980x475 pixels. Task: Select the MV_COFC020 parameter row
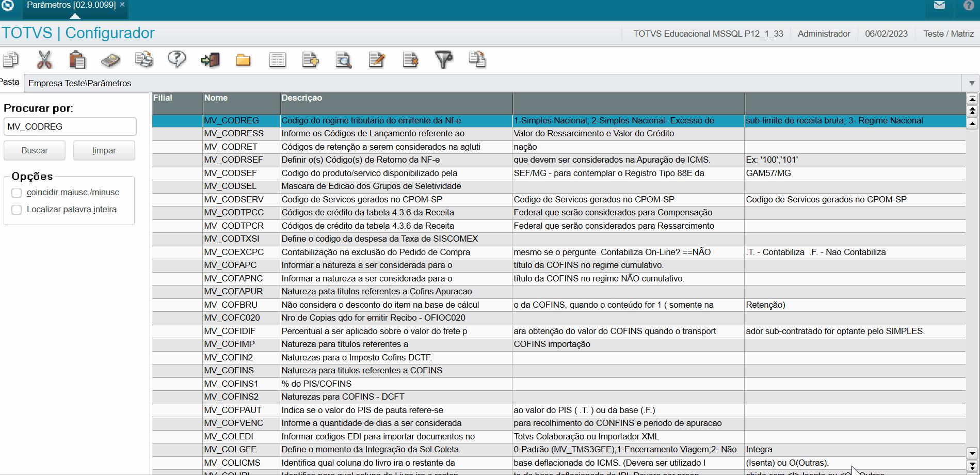(559, 318)
